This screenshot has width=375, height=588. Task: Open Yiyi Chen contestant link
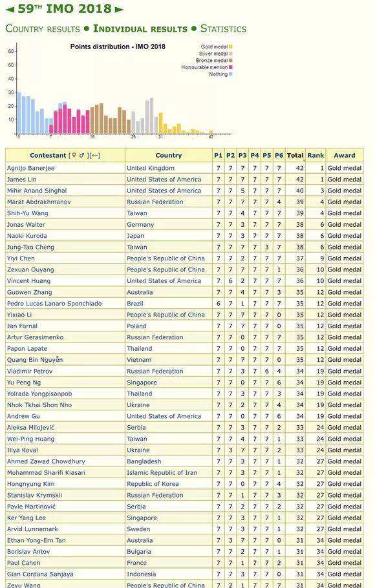pyautogui.click(x=21, y=258)
